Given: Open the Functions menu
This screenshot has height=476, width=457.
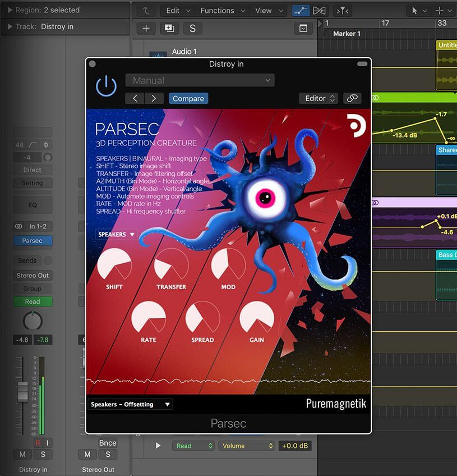Looking at the screenshot, I should pos(223,11).
